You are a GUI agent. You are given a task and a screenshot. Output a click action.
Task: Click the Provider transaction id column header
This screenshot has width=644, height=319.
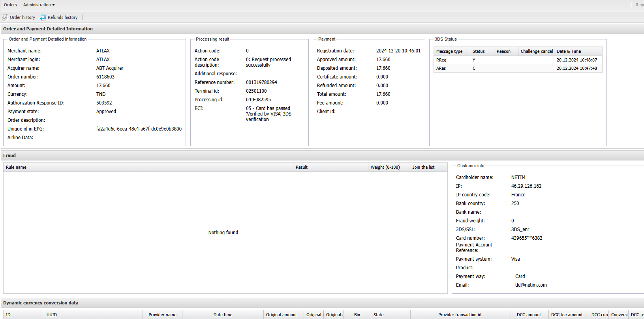click(x=460, y=315)
